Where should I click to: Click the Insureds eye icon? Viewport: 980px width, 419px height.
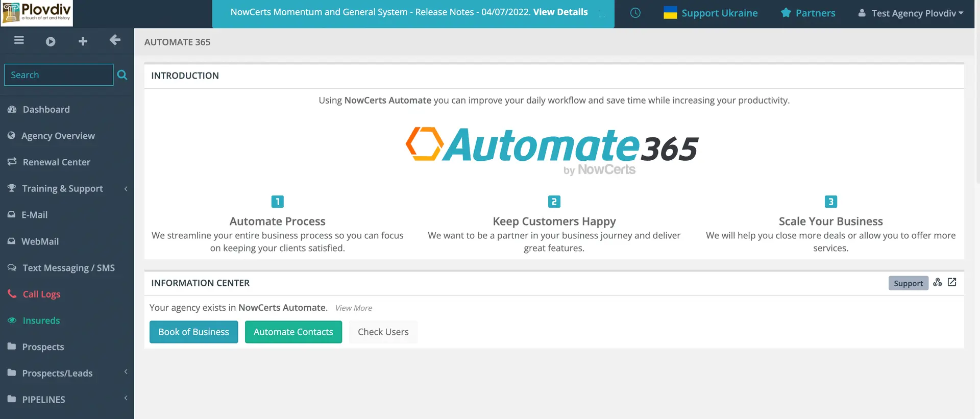(12, 321)
